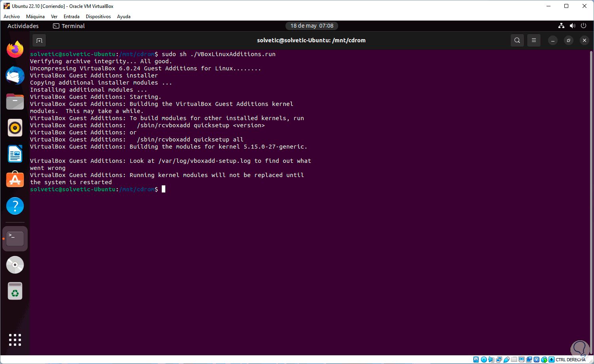Launch Rhythmbox music player from the dock
The width and height of the screenshot is (594, 364).
[15, 128]
